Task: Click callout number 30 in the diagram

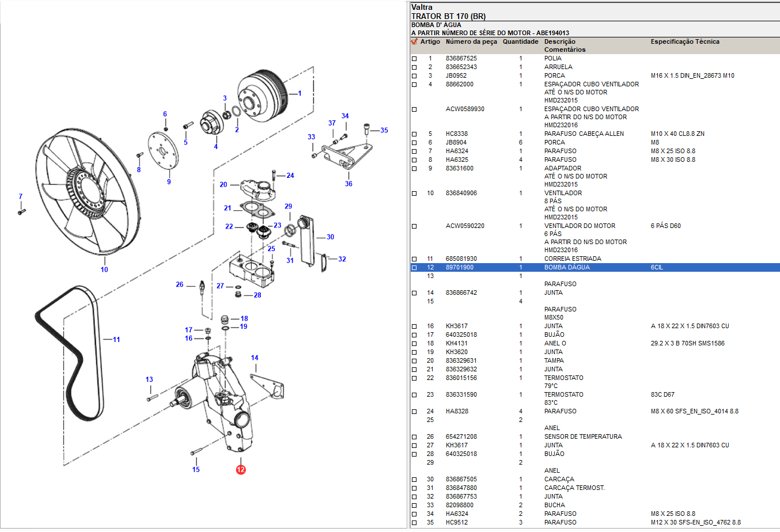Action: pyautogui.click(x=330, y=237)
